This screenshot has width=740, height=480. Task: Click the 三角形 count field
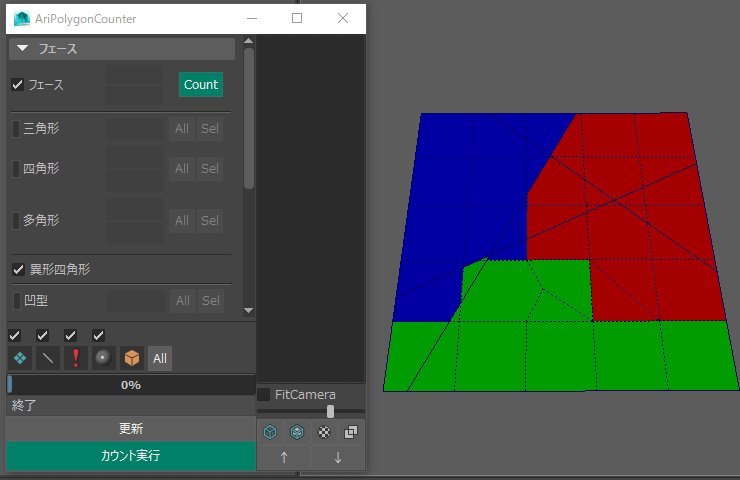click(x=135, y=128)
